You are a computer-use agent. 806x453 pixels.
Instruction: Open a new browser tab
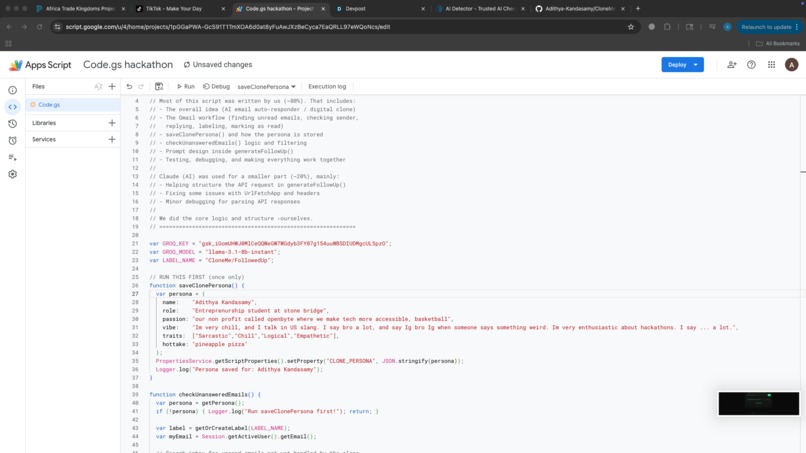(x=638, y=9)
